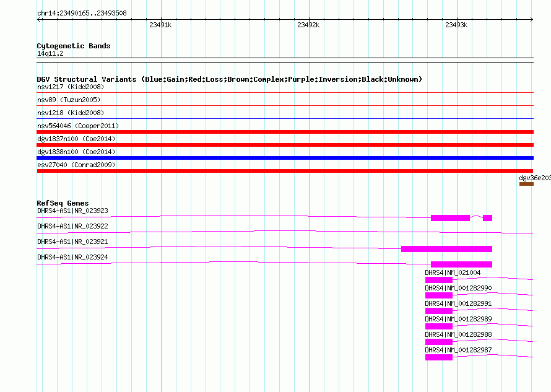Click the 23492k ruler position label
Image resolution: width=551 pixels, height=392 pixels.
(308, 25)
